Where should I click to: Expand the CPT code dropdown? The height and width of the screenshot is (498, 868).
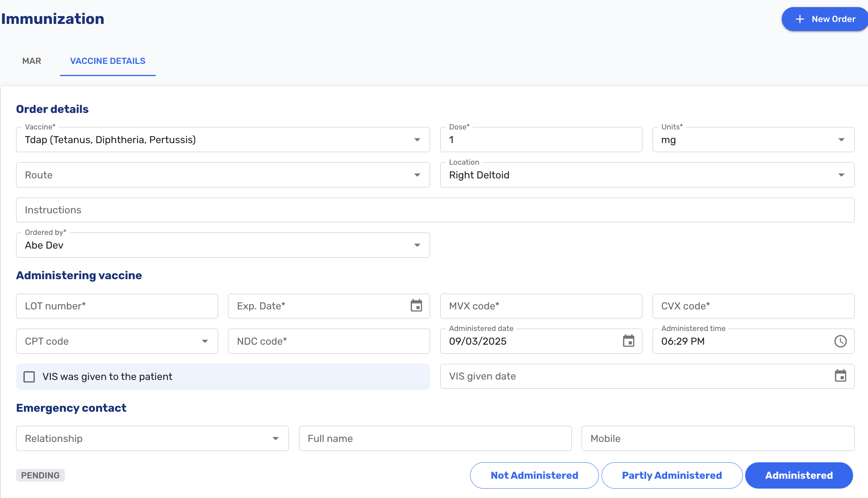pos(205,342)
